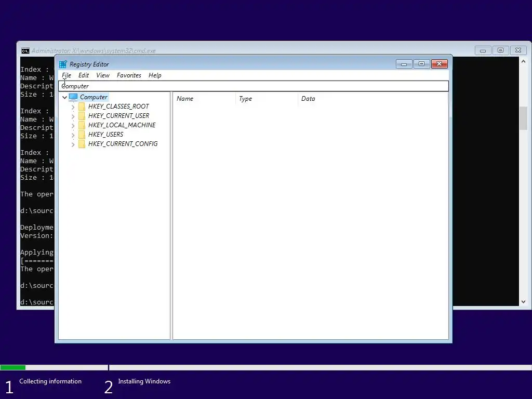Click the HKEY_CLASSES_ROOT folder icon
532x399 pixels.
(x=82, y=107)
